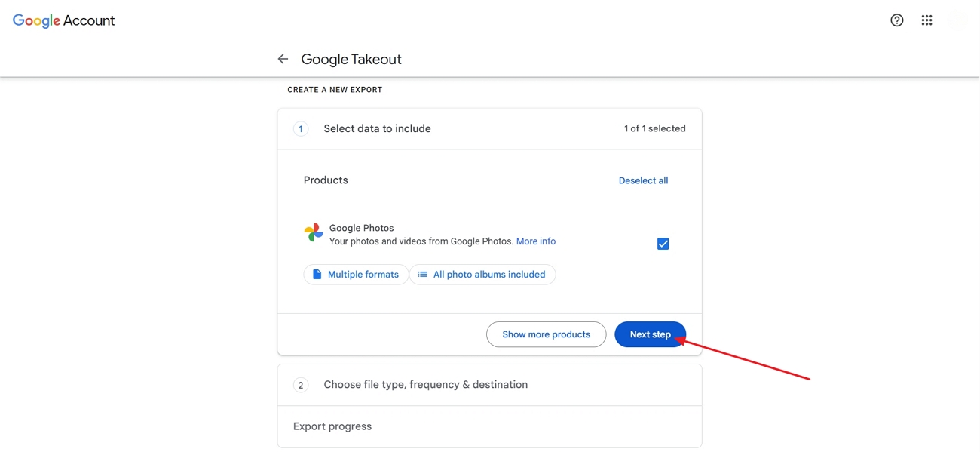The width and height of the screenshot is (980, 452).
Task: Expand the Export progress section
Action: [x=332, y=426]
